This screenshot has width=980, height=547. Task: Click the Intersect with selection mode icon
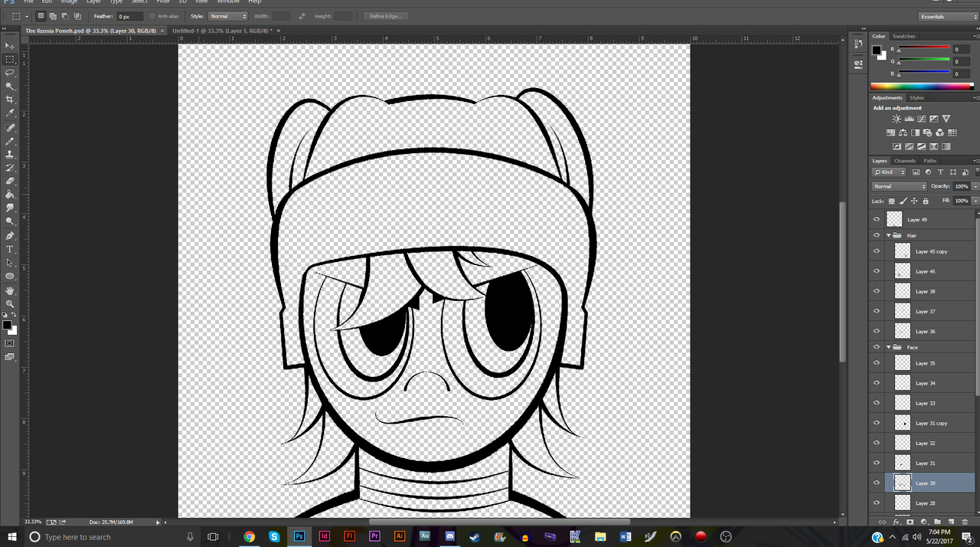[x=77, y=16]
